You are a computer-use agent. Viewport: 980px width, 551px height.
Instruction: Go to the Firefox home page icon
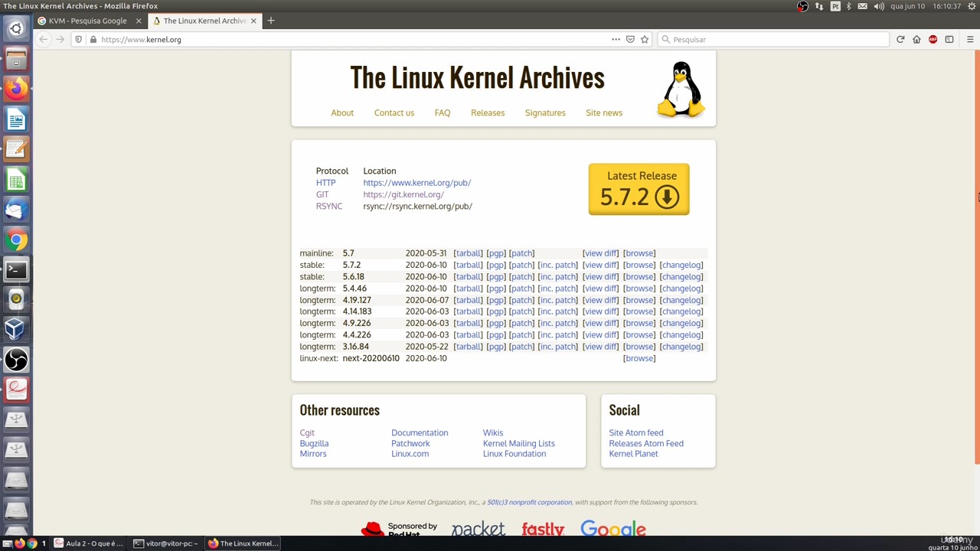tap(916, 40)
